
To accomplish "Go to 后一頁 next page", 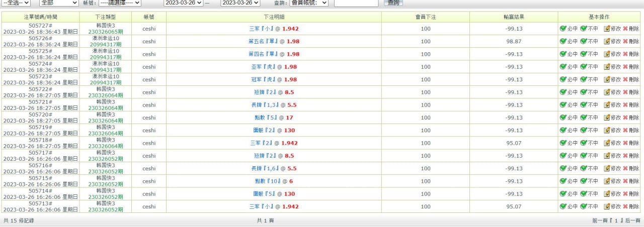I will tap(632, 220).
